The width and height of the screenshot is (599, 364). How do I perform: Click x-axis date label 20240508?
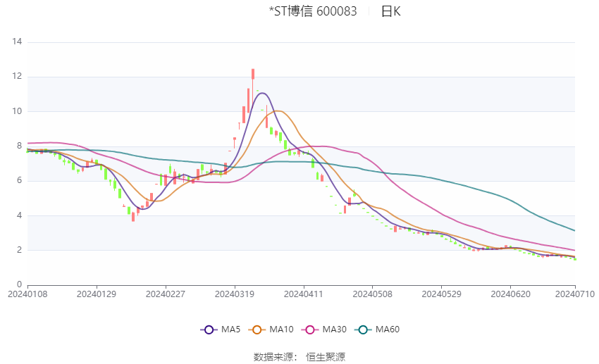[373, 294]
